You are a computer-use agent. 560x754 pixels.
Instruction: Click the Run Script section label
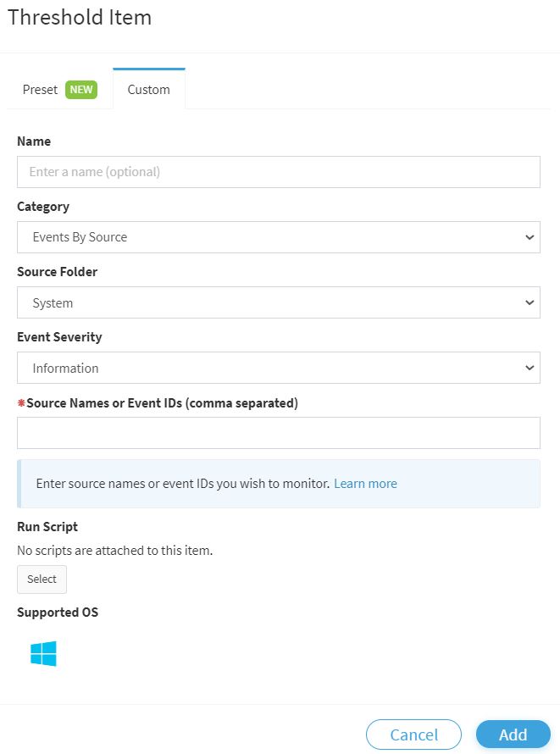pos(47,527)
